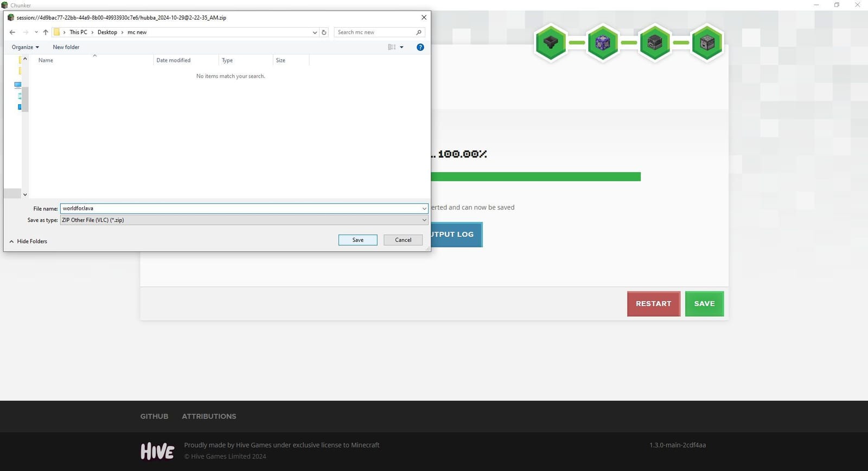Click the File name text field
The image size is (868, 471).
pyautogui.click(x=239, y=208)
